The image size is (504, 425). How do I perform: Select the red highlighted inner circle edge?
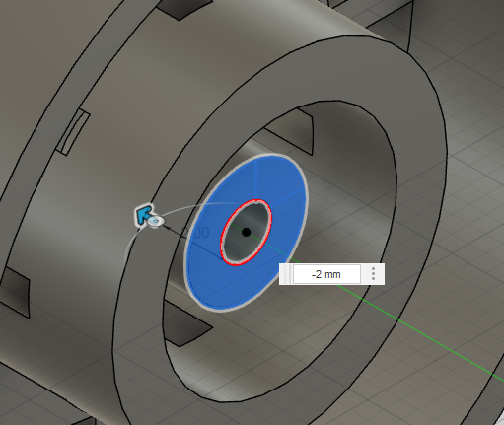246,232
